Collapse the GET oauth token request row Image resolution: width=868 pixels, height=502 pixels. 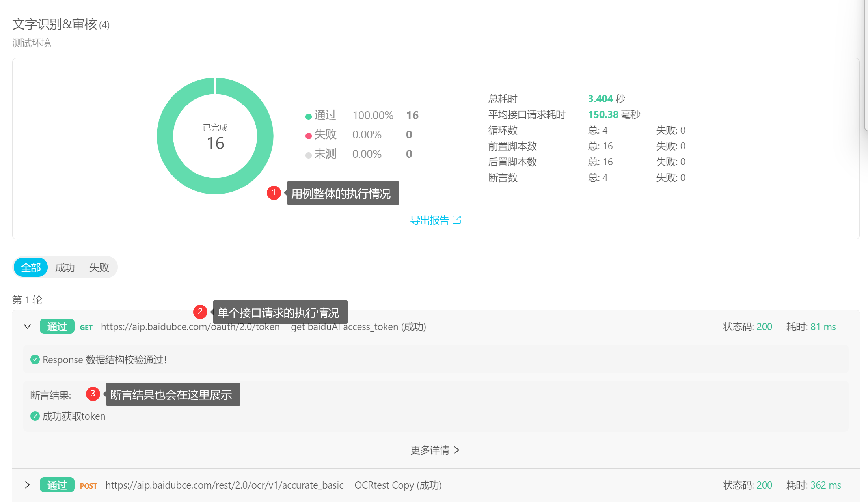point(27,327)
